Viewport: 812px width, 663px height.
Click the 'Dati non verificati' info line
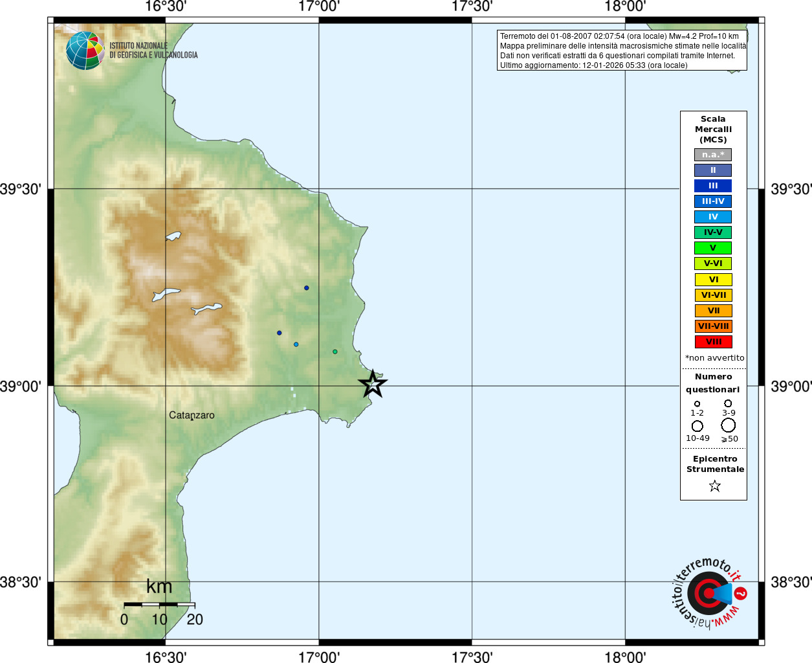[617, 56]
